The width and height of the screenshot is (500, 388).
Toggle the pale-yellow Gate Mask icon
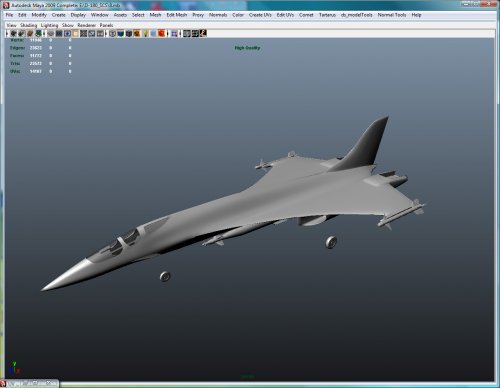[75, 33]
